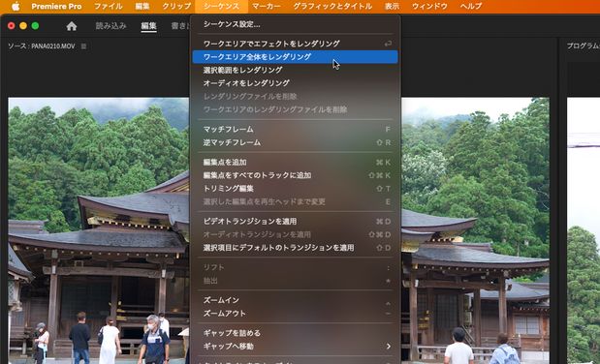Choose オーディオをレンダリング
This screenshot has width=600, height=364.
(x=295, y=83)
